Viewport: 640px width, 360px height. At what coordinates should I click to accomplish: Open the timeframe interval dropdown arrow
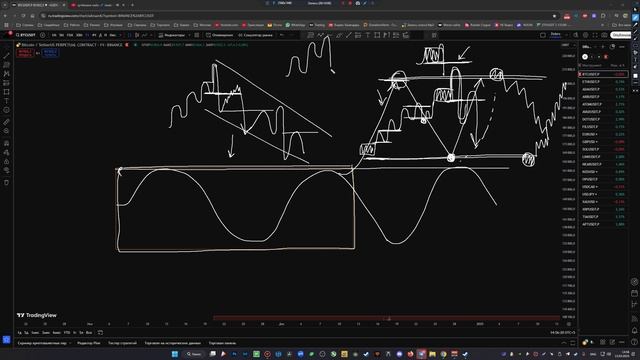120,35
